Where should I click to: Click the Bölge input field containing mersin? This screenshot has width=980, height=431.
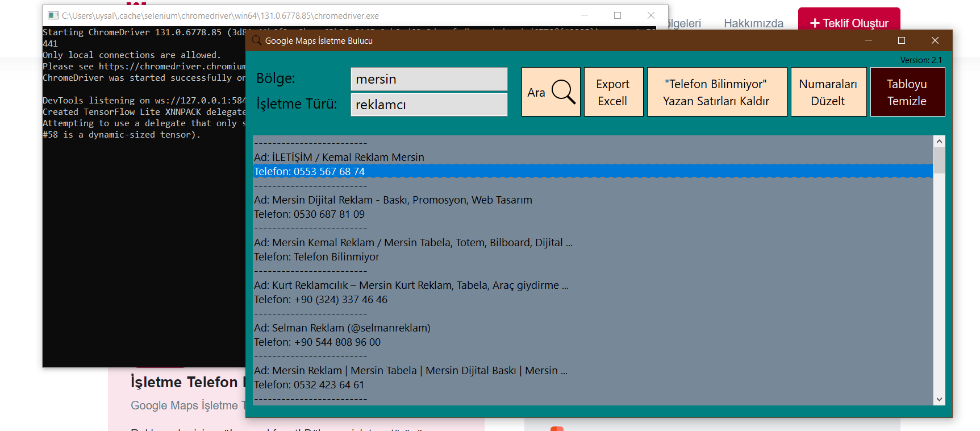(x=429, y=79)
